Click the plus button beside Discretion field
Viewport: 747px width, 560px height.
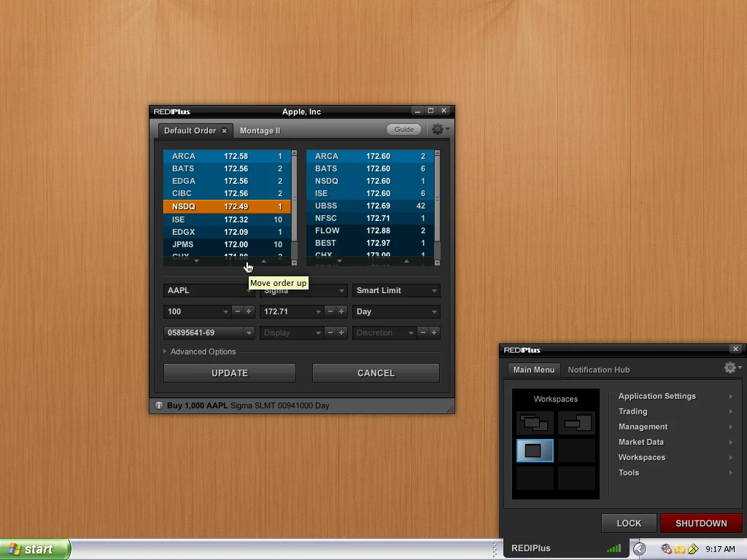click(x=433, y=332)
